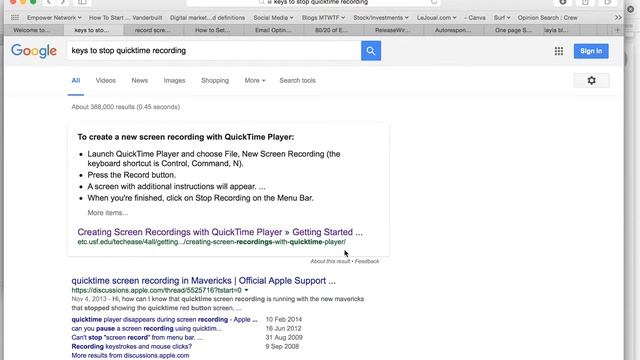Viewport: 640px width, 360px height.
Task: Switch to the Welcome to... tab
Action: point(31,30)
